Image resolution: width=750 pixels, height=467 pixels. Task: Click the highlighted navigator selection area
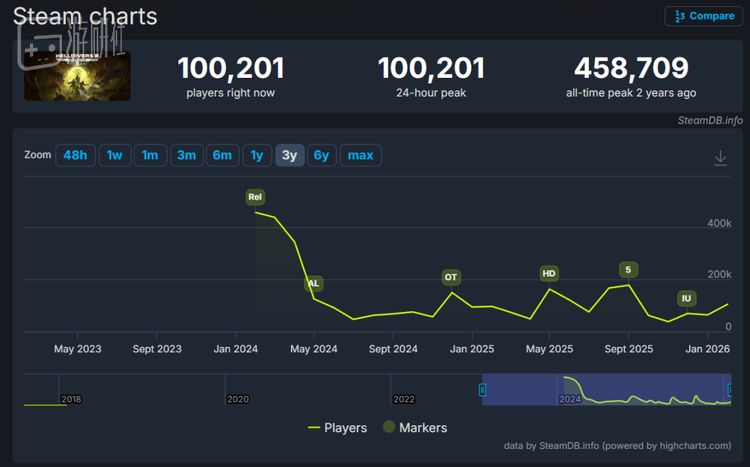click(x=607, y=389)
